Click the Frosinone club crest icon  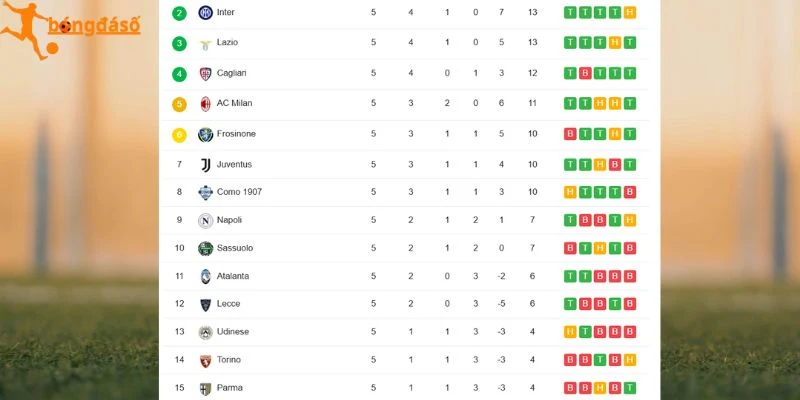tap(206, 135)
